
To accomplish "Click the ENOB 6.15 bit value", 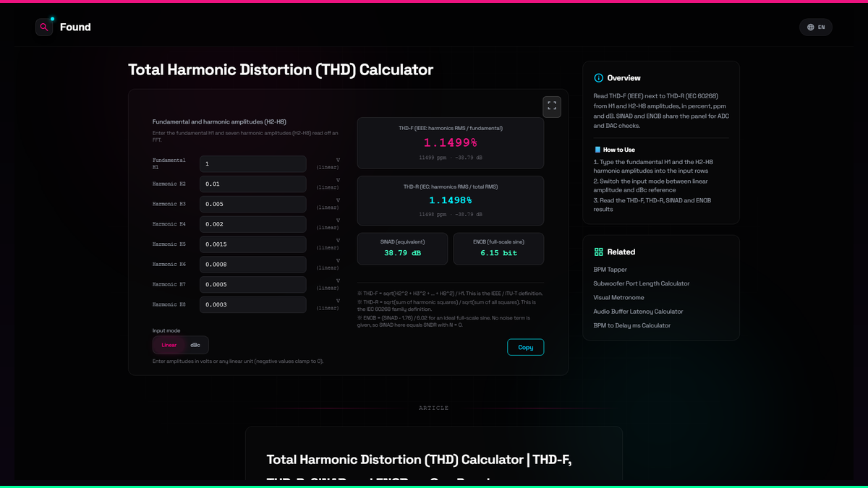I will 499,253.
